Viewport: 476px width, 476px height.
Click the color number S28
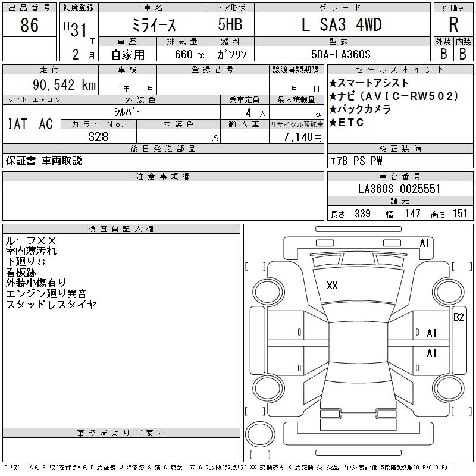(98, 137)
